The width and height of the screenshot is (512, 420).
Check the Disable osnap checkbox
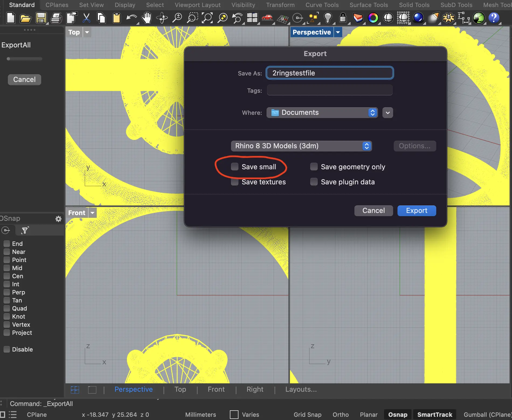[7, 349]
